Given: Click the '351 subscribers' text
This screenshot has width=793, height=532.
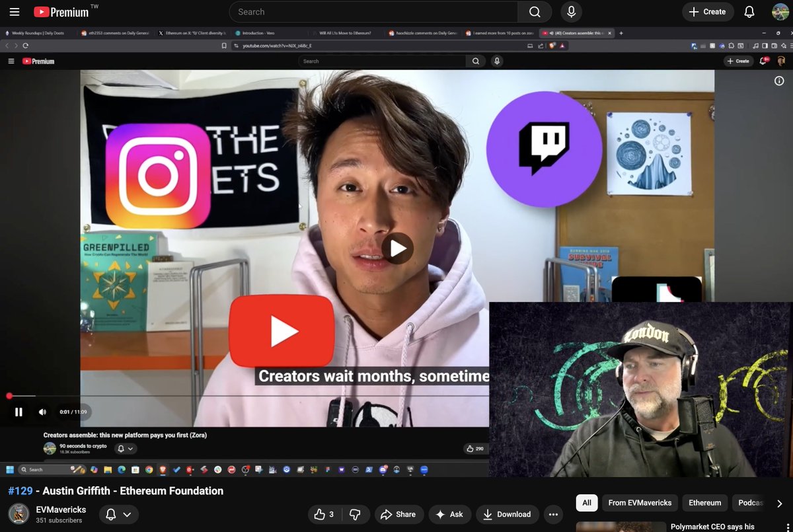Looking at the screenshot, I should click(x=59, y=521).
